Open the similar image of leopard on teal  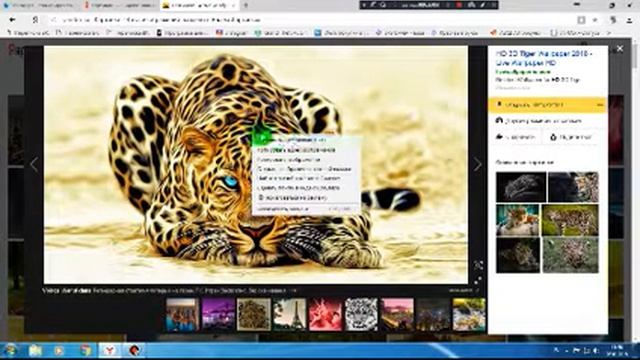pyautogui.click(x=518, y=220)
